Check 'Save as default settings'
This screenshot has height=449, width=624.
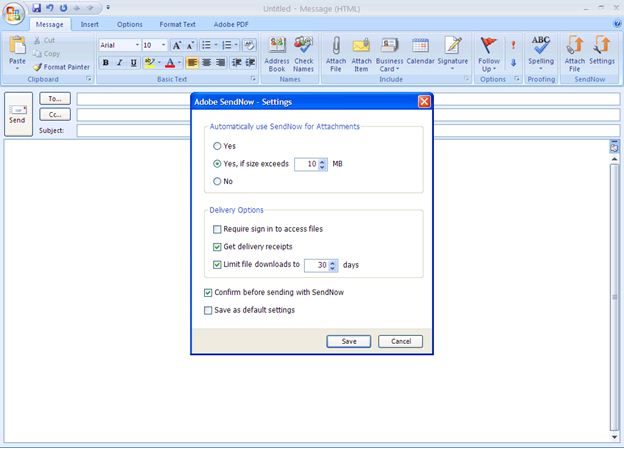(208, 310)
